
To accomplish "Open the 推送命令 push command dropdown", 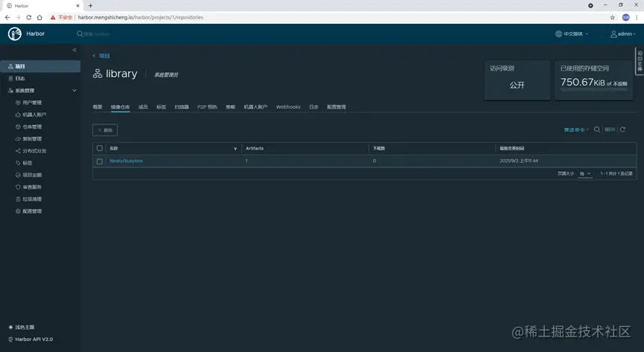I will click(x=576, y=129).
